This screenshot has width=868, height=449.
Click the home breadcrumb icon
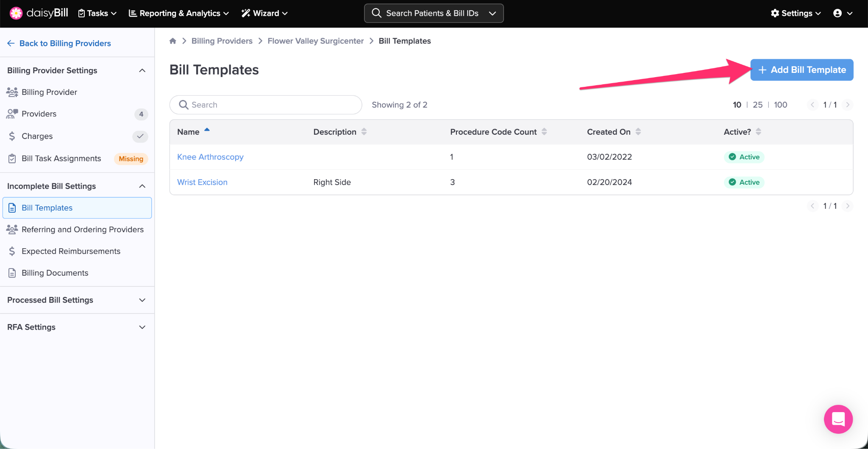(172, 41)
